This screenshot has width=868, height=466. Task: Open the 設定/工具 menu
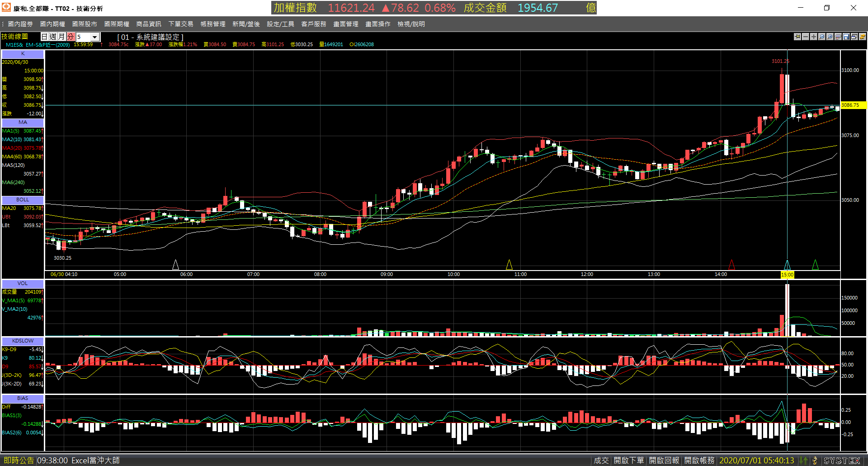click(280, 24)
